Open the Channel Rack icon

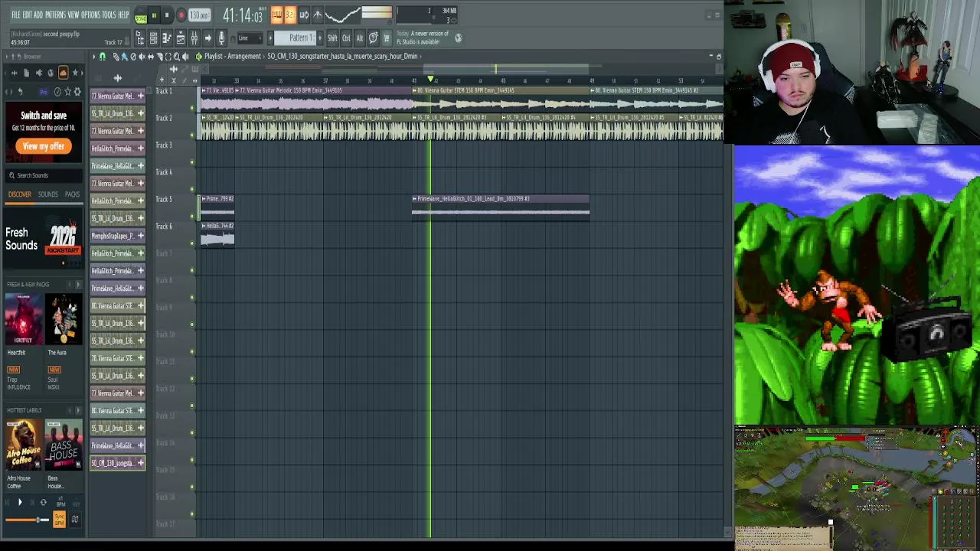tap(153, 37)
